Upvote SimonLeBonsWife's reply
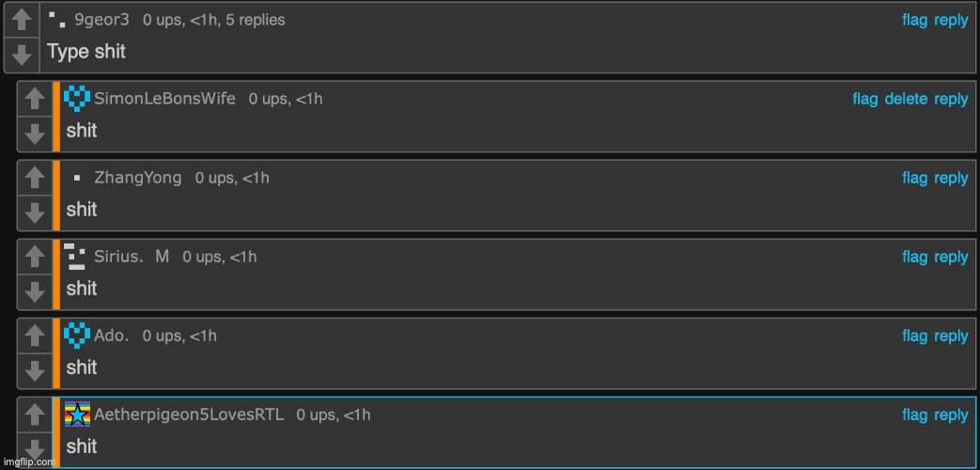Screen dimensions: 980x470 tap(35, 99)
